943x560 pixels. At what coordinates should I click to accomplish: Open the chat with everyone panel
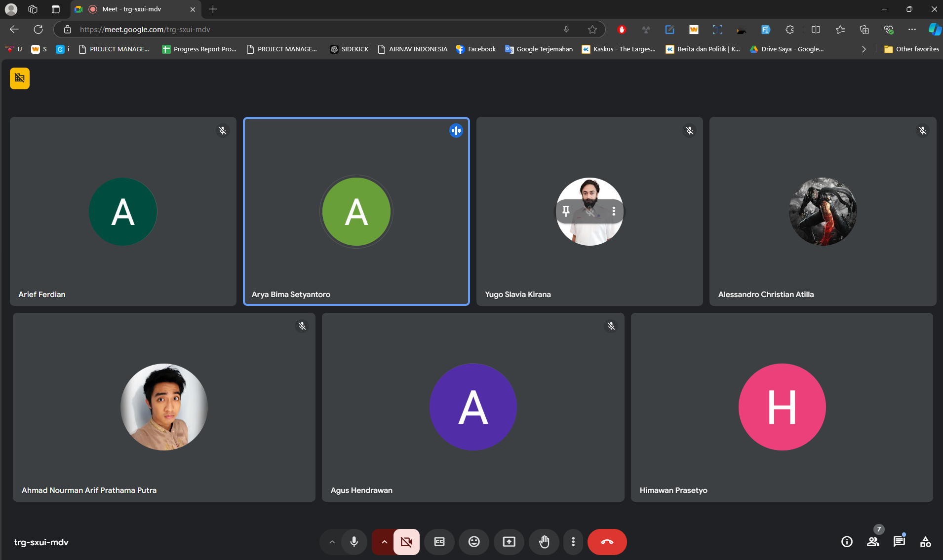pyautogui.click(x=899, y=542)
